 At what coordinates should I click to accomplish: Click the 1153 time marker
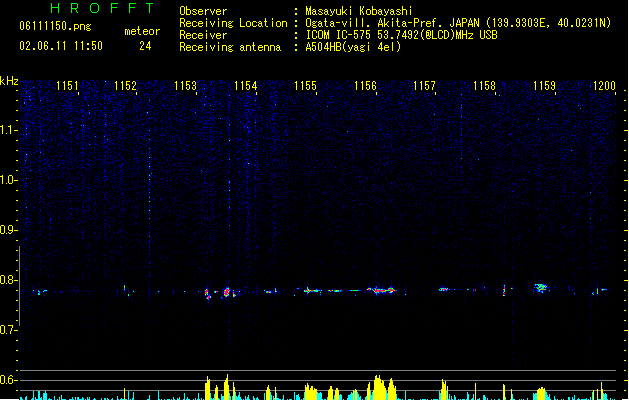pos(185,86)
